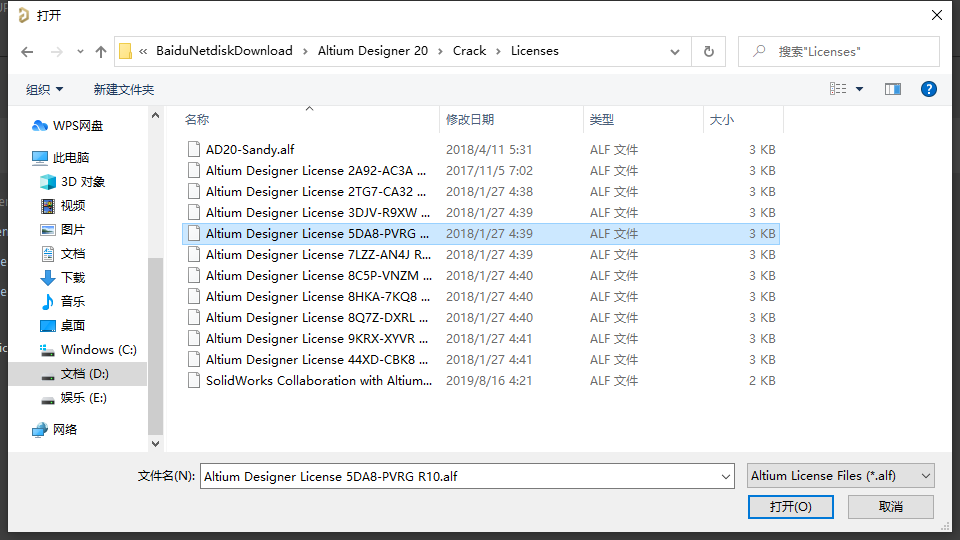Expand hidden path chevrons before BaiduNetdiskDownload
Screen dimensions: 960x540
coord(143,51)
